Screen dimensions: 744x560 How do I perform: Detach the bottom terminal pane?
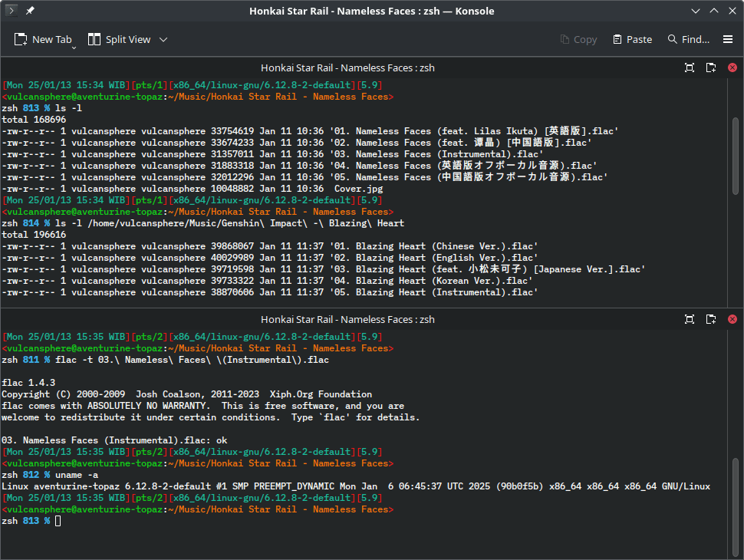pyautogui.click(x=711, y=319)
